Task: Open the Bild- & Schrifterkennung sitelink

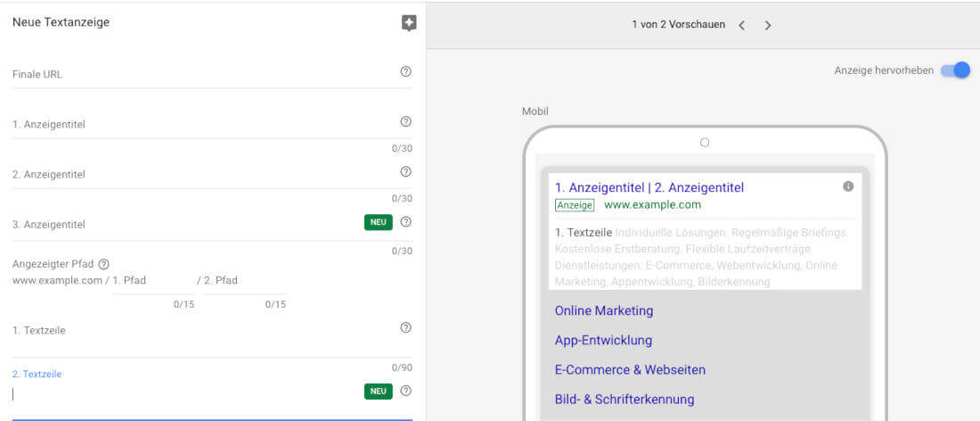Action: (625, 399)
